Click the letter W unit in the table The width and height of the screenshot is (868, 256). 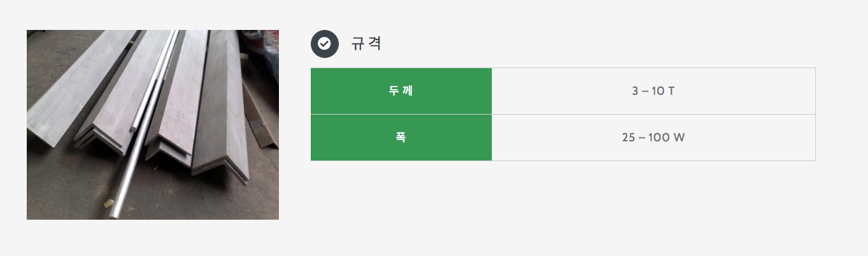(x=679, y=138)
